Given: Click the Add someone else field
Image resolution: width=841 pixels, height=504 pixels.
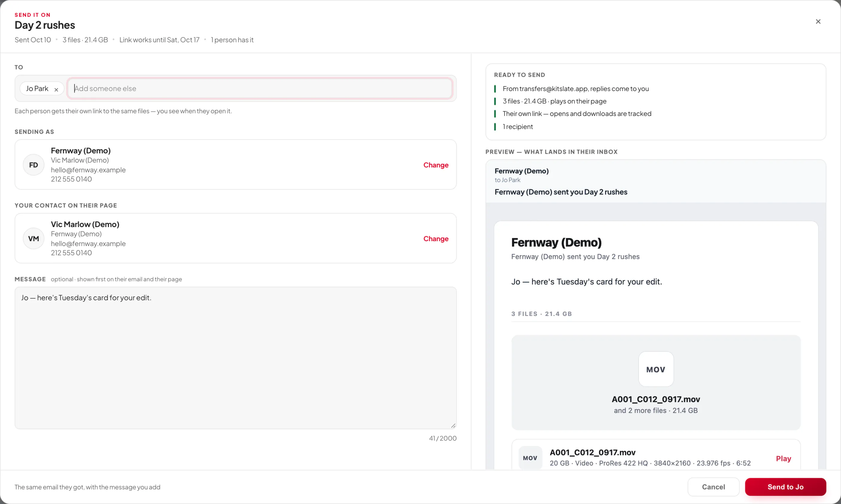Looking at the screenshot, I should coord(260,88).
